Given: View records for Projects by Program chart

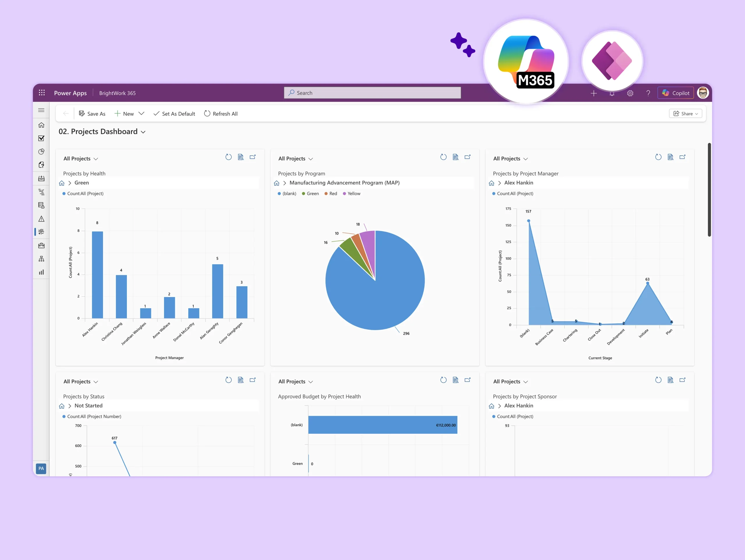Looking at the screenshot, I should coord(456,157).
